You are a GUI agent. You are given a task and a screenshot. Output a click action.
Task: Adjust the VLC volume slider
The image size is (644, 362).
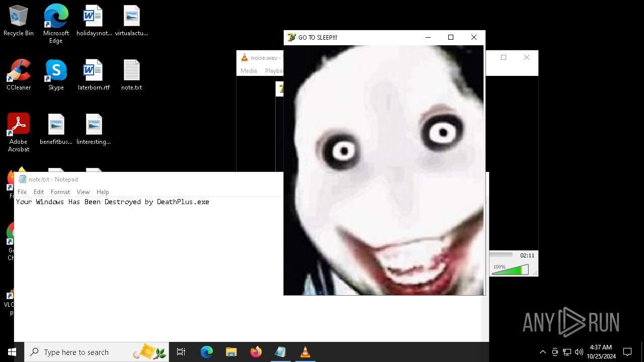[x=510, y=270]
